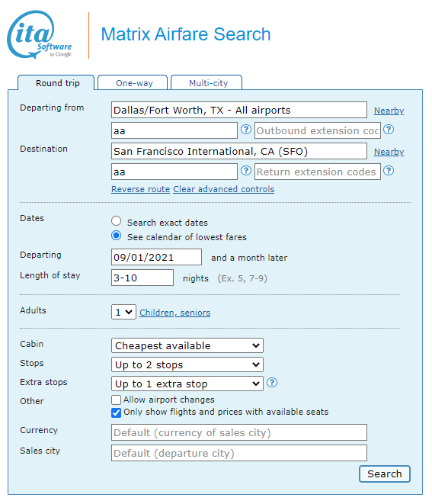This screenshot has height=504, width=432.
Task: Switch to the Multi-city tab
Action: click(x=206, y=83)
